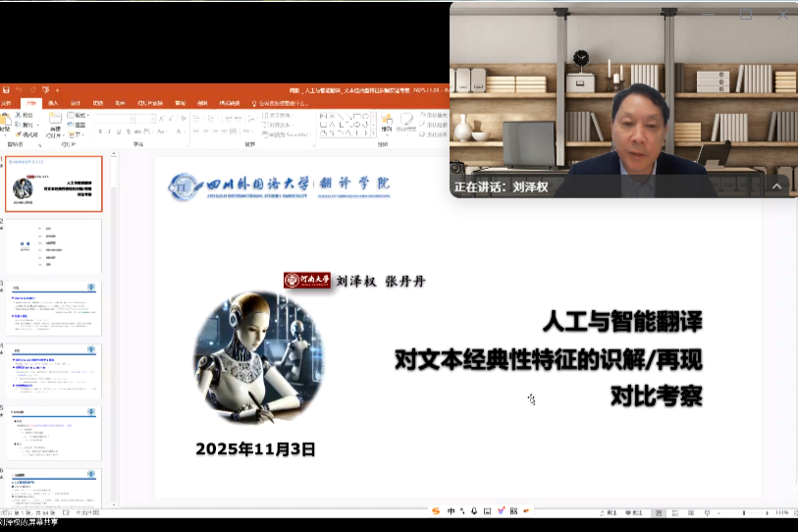Click the New Slide button
Viewport: 798px width, 532px height.
[55, 123]
